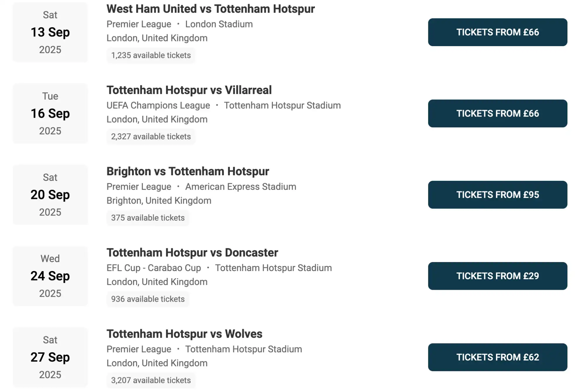Click "TICKETS FROM £62" for Wolves match
Viewport: 584px width, 392px height.
(497, 357)
